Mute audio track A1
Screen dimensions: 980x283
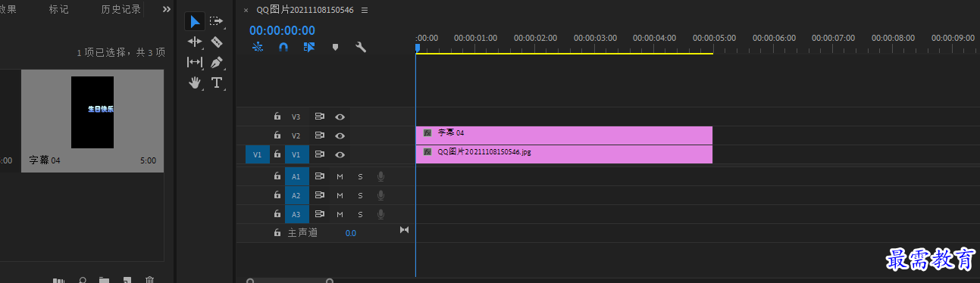click(340, 176)
